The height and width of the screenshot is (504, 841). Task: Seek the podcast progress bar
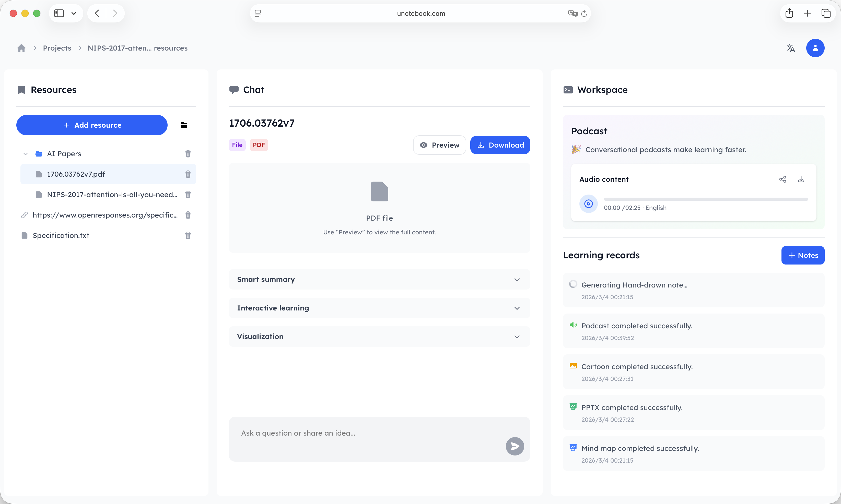point(706,199)
